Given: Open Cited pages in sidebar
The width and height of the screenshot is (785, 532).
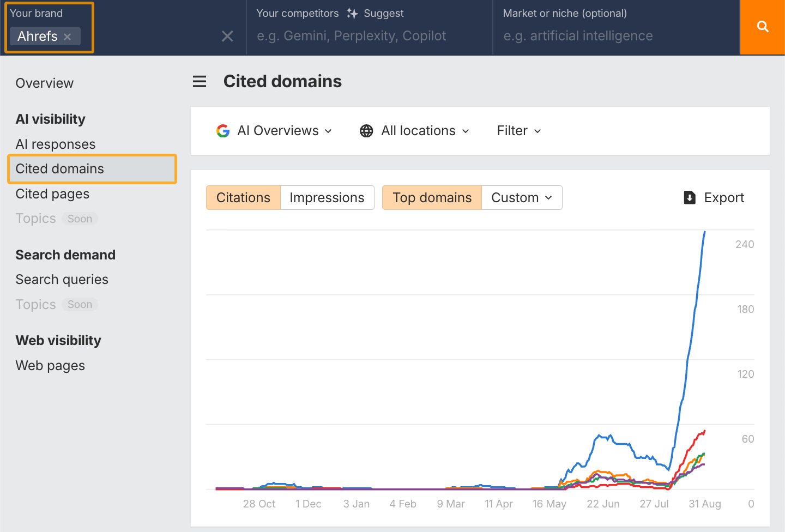Looking at the screenshot, I should coord(52,194).
